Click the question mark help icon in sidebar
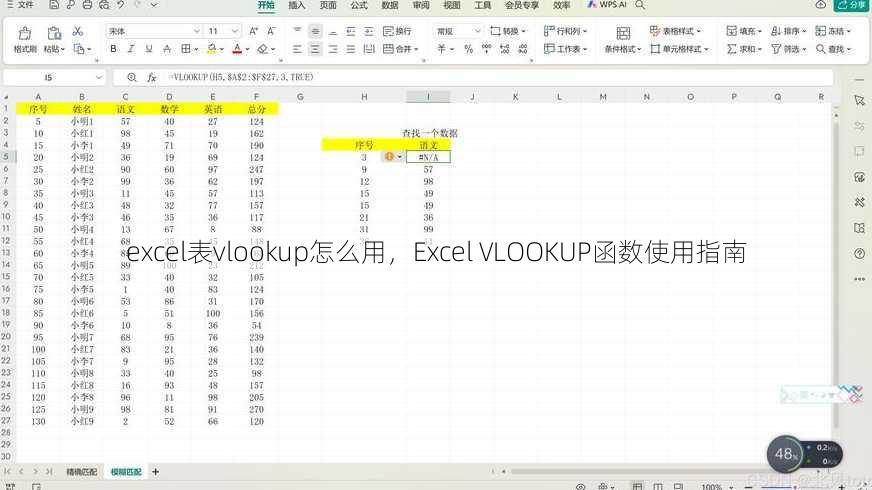The width and height of the screenshot is (872, 490). pyautogui.click(x=859, y=254)
